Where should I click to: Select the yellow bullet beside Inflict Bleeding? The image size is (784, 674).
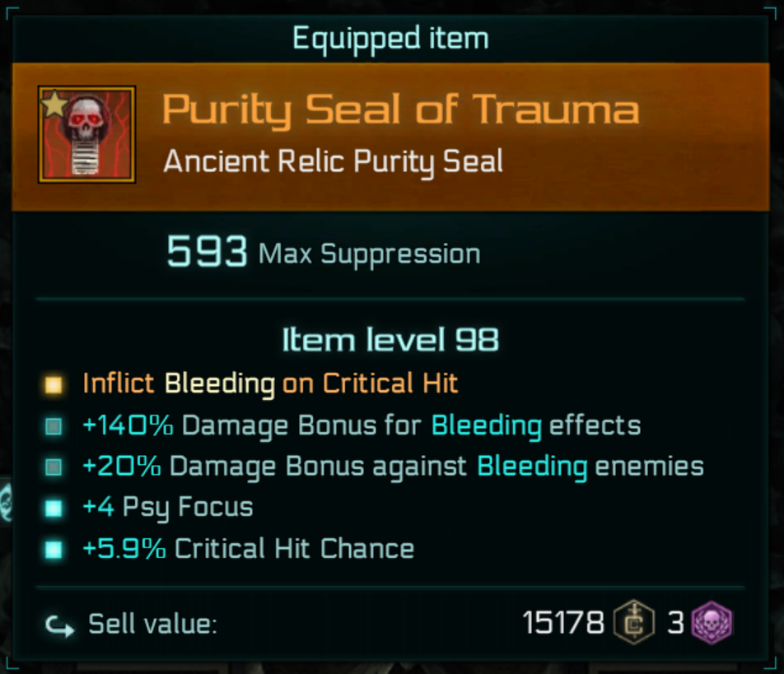54,384
